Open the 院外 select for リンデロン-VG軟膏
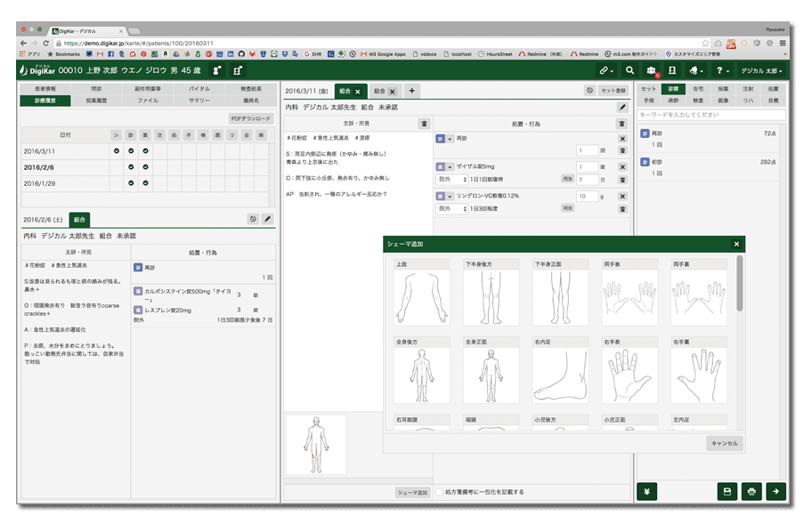 452,209
